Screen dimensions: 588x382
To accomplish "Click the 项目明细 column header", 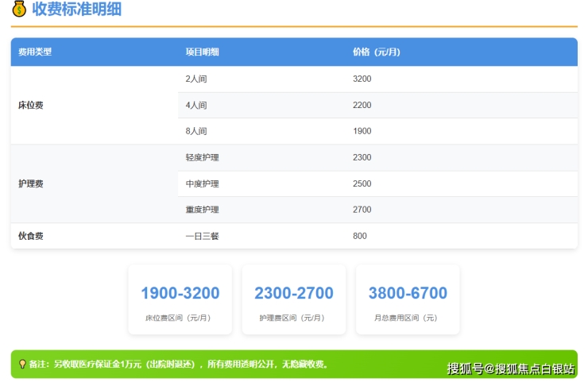I will (202, 52).
